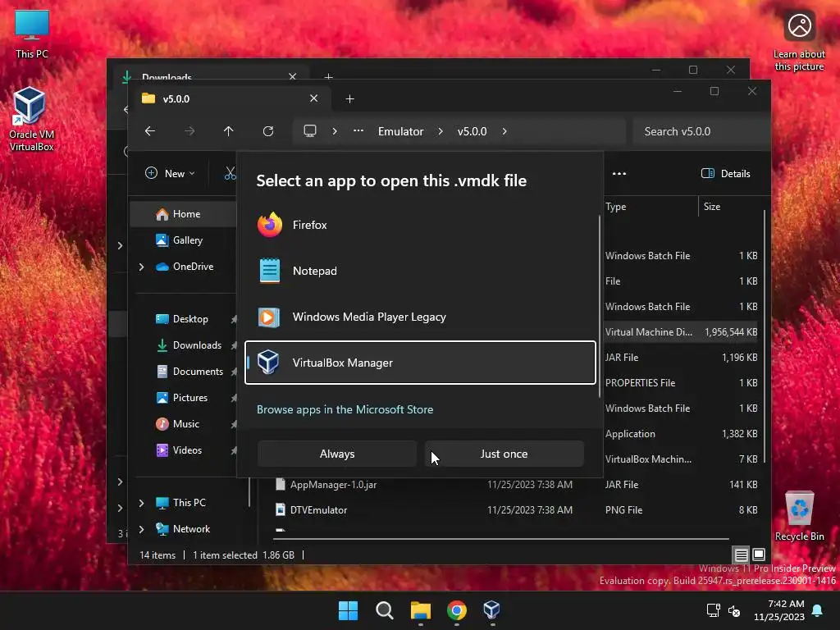Screen dimensions: 840x630
Task: Expand the OneDrive tree node
Action: coord(141,267)
